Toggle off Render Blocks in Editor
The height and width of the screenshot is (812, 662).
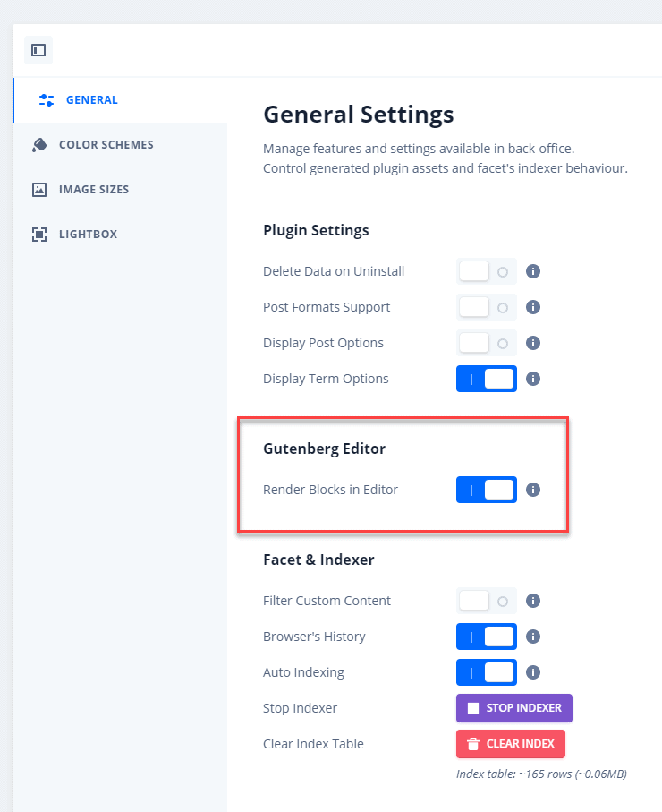(486, 490)
